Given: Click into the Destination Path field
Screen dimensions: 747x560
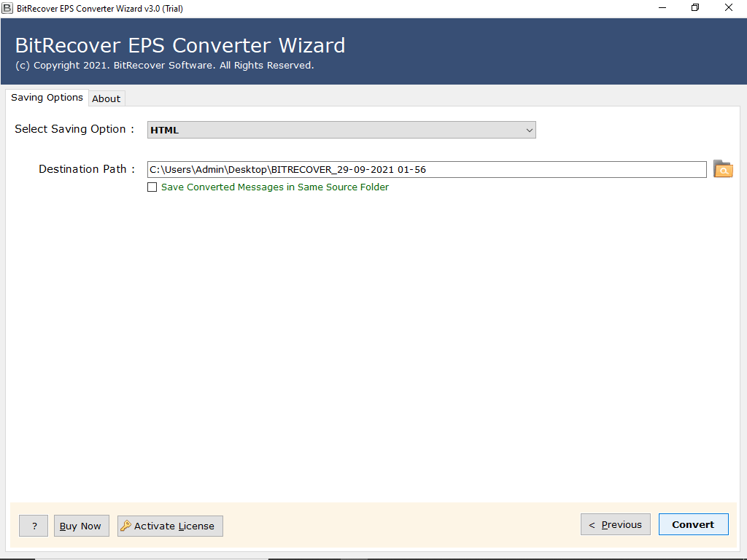Looking at the screenshot, I should (426, 169).
